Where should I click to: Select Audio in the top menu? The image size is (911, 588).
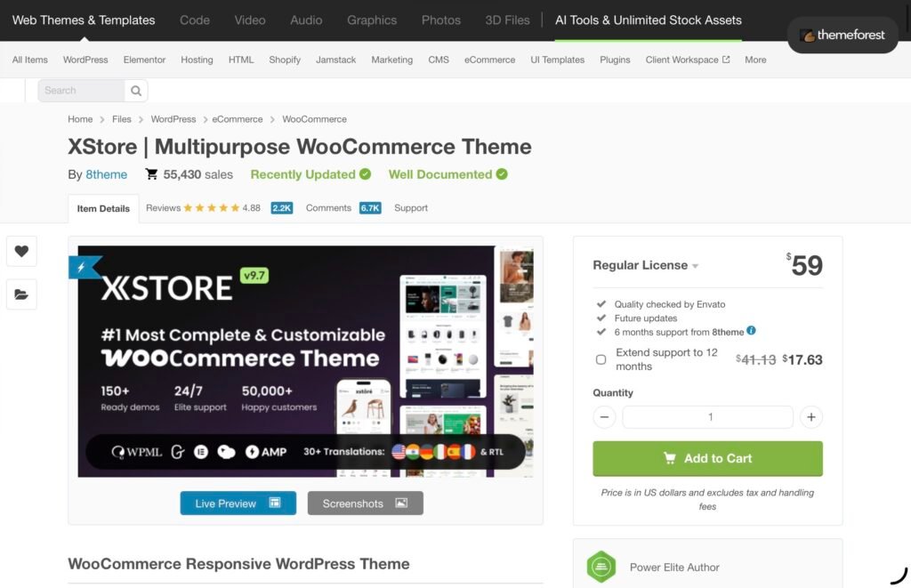coord(306,20)
